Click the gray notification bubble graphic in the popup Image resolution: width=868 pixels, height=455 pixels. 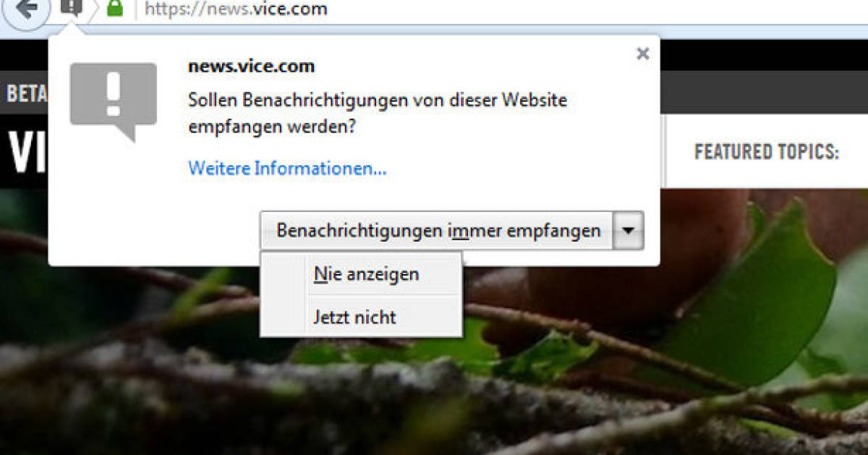tap(112, 101)
